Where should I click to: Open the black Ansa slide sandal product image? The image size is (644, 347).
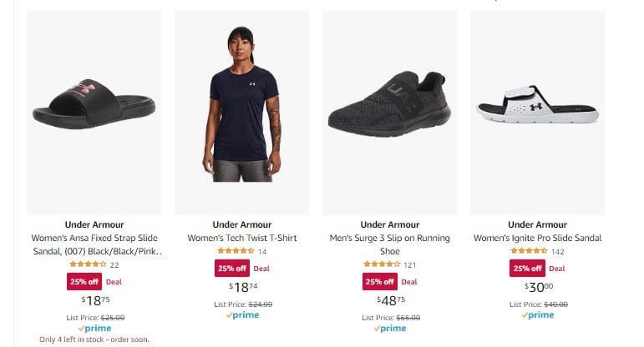click(94, 111)
